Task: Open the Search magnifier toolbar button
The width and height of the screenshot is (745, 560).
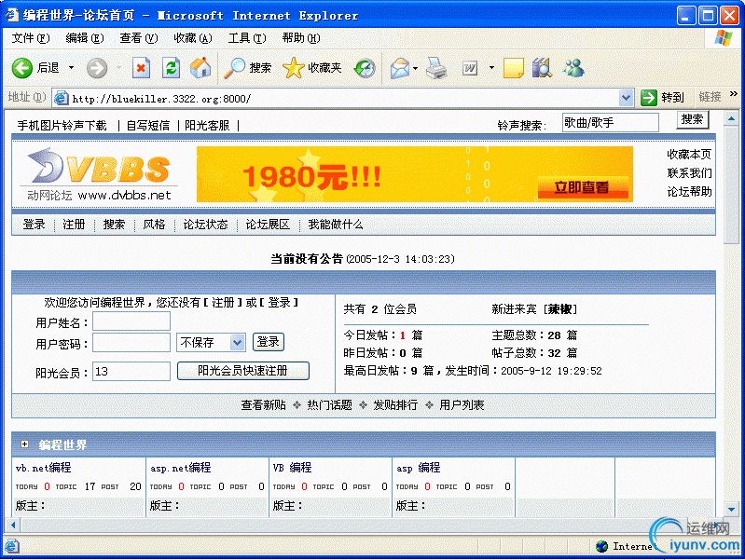Action: 248,68
